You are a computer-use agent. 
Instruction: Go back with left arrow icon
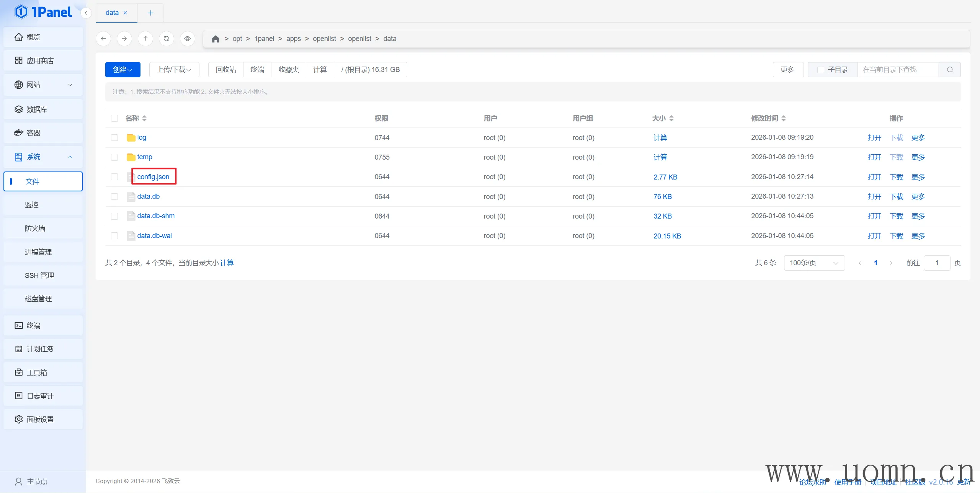click(x=103, y=39)
